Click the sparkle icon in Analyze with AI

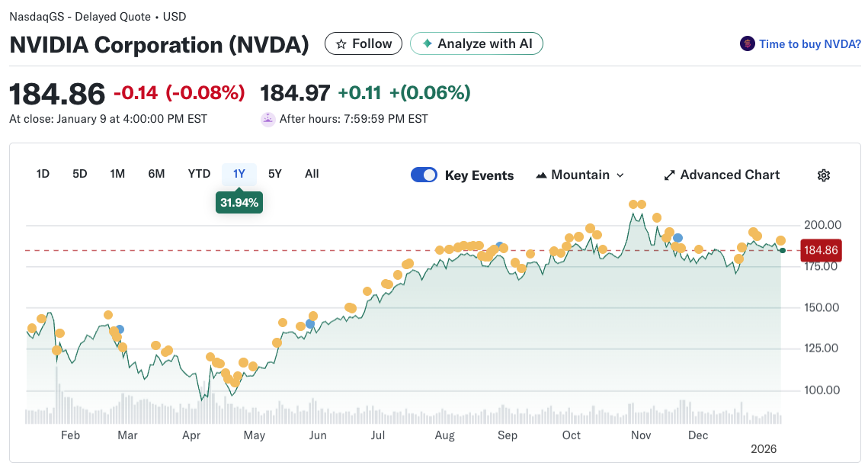click(x=428, y=43)
